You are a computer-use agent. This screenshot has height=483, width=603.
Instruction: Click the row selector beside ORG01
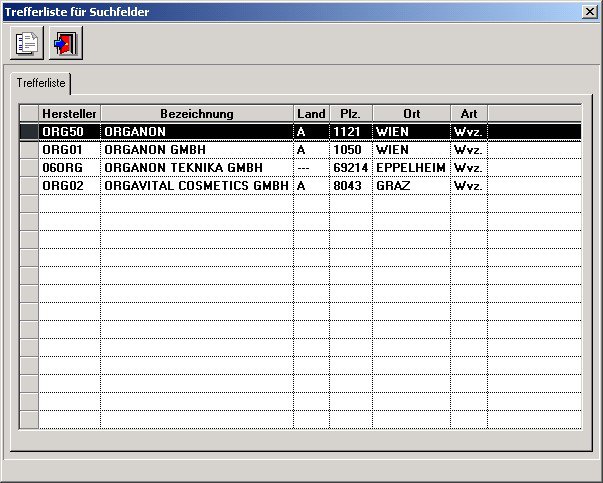[x=29, y=150]
